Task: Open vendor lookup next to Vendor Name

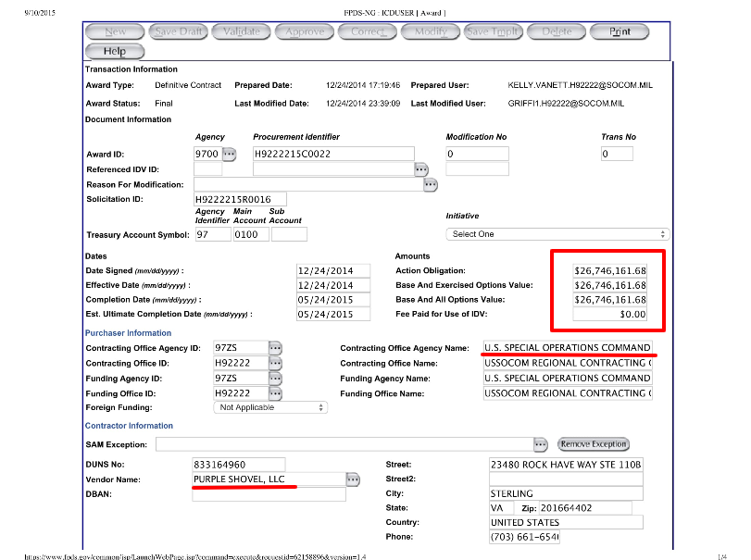Action: pos(353,479)
